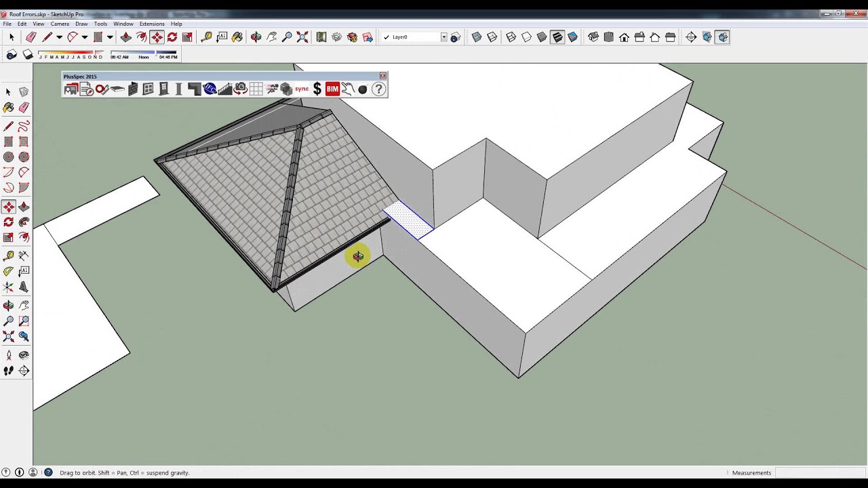Select the Offset tool in top toolbar
Screen dimensions: 868x488
(141, 37)
